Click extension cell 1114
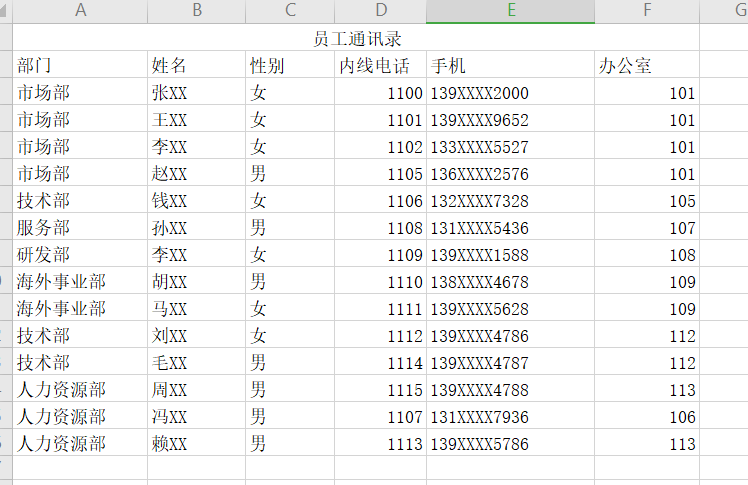This screenshot has width=748, height=485. tap(381, 361)
